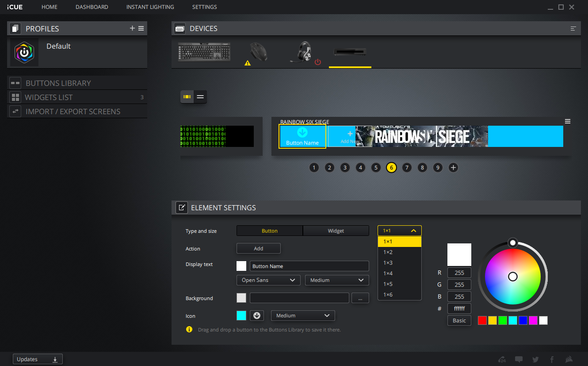The height and width of the screenshot is (366, 588).
Task: Select the Nexus touchscreen device
Action: 350,52
